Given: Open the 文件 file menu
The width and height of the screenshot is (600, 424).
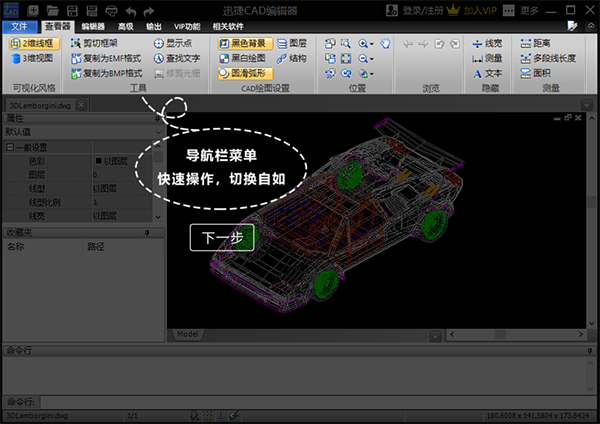Looking at the screenshot, I should (x=19, y=26).
